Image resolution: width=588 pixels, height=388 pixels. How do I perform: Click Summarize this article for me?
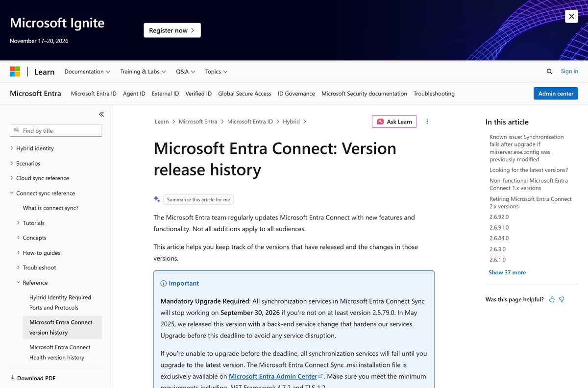pyautogui.click(x=198, y=199)
